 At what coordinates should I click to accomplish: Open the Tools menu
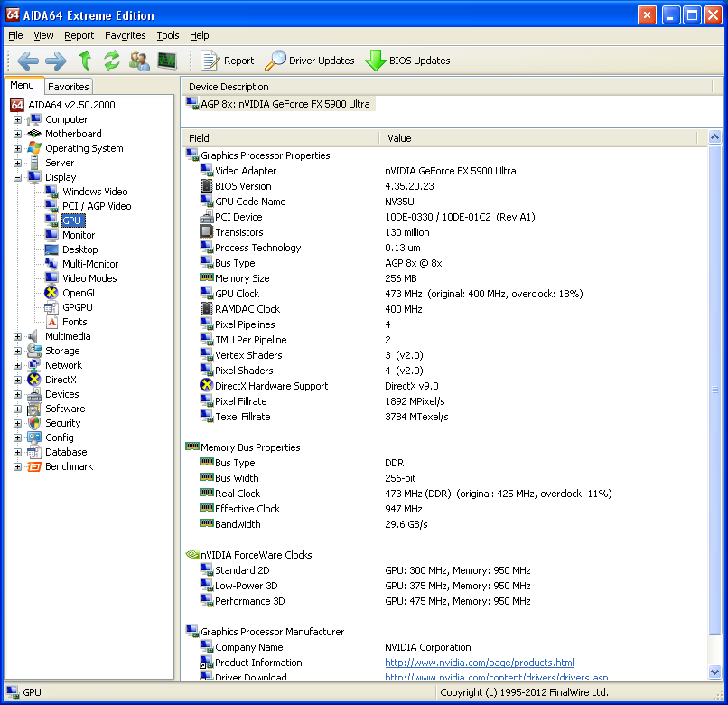point(168,35)
